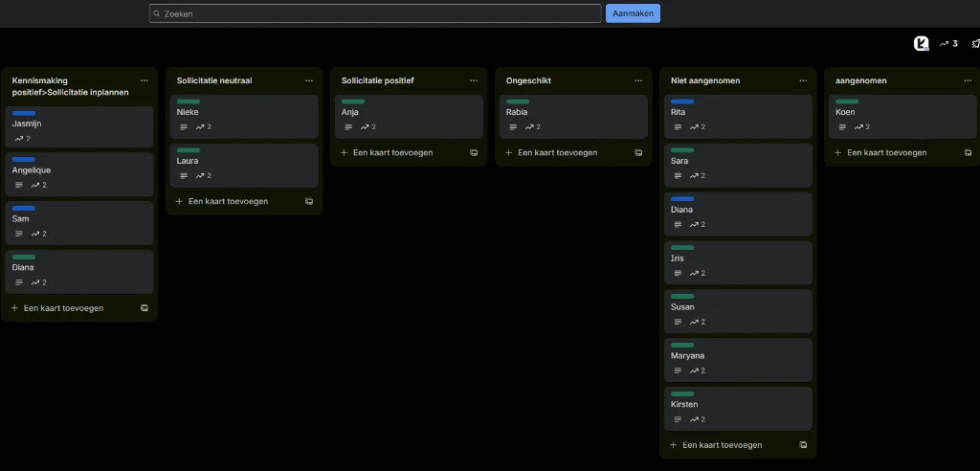Open the power-up icon in board header
The width and height of the screenshot is (980, 471).
[x=922, y=44]
